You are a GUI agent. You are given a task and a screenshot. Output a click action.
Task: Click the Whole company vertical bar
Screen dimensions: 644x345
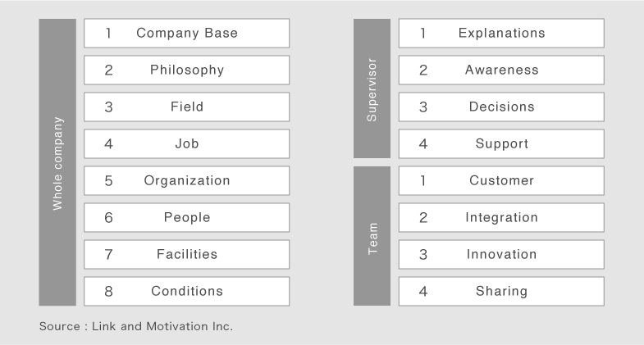point(57,162)
